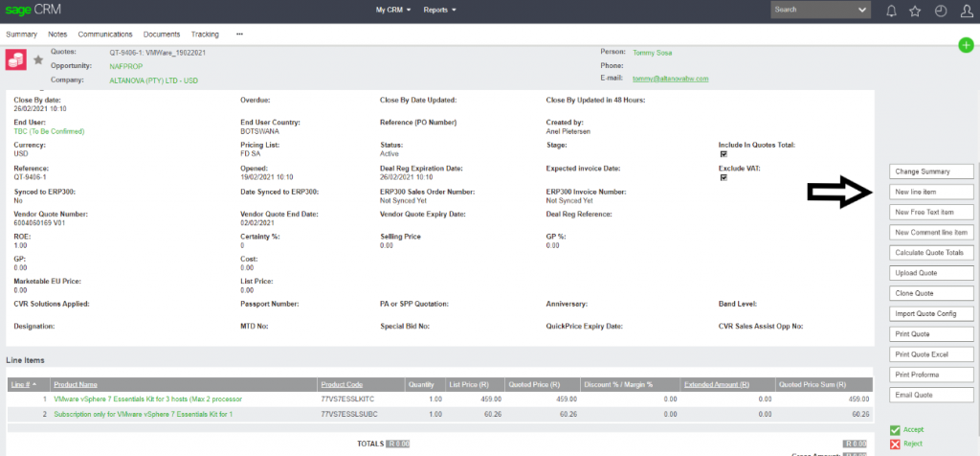
Task: Show more tabs via the ellipsis
Action: [239, 34]
